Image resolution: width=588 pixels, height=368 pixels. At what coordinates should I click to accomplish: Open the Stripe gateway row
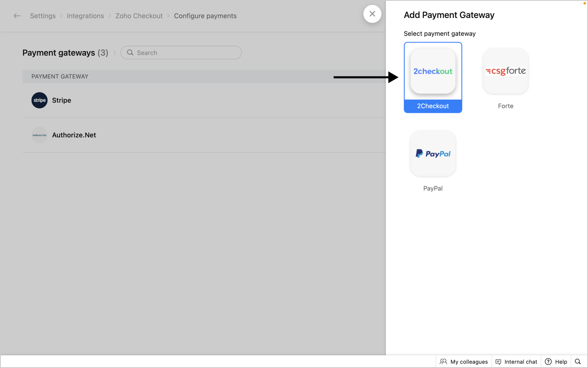204,100
